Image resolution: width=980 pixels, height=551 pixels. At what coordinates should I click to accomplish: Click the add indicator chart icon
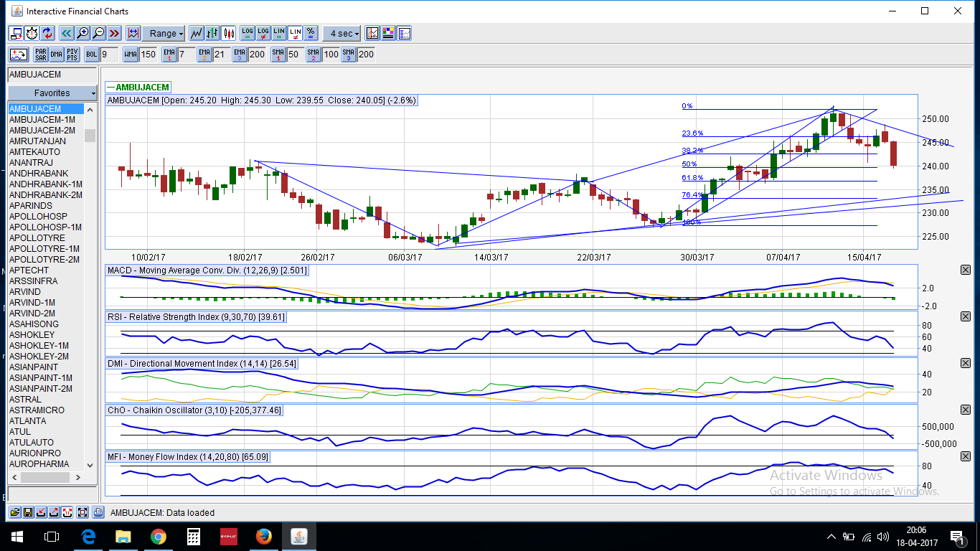click(19, 54)
